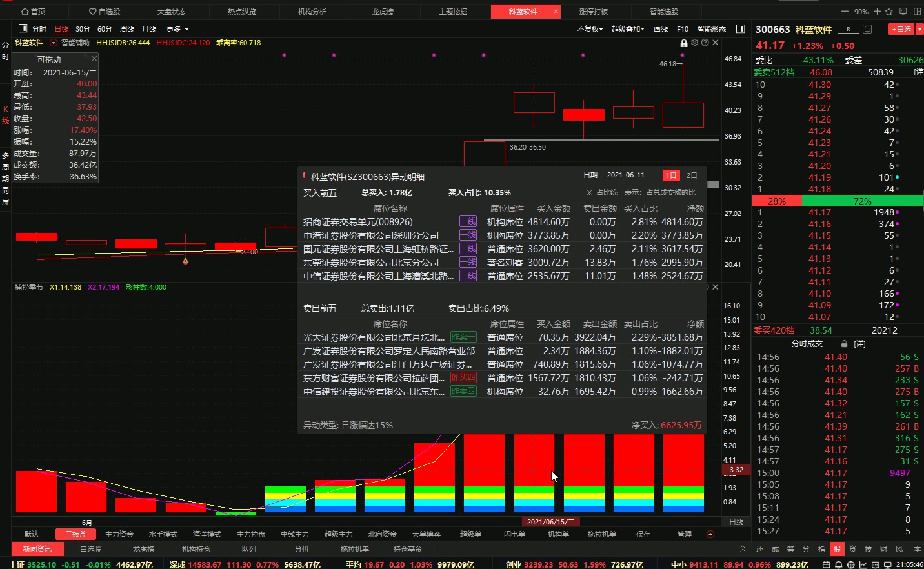Close the 科蓝软件 tab

click(x=556, y=12)
